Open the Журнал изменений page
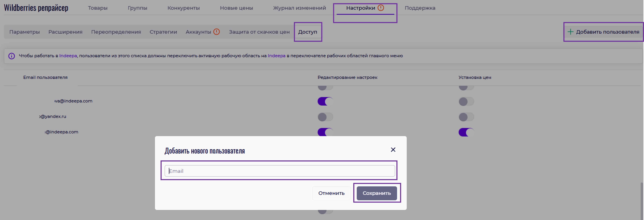 (299, 8)
